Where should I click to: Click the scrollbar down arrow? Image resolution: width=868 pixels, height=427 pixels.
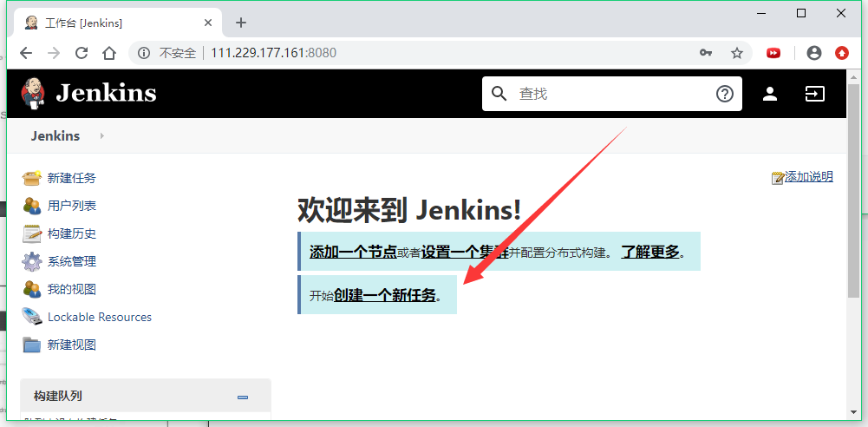853,412
